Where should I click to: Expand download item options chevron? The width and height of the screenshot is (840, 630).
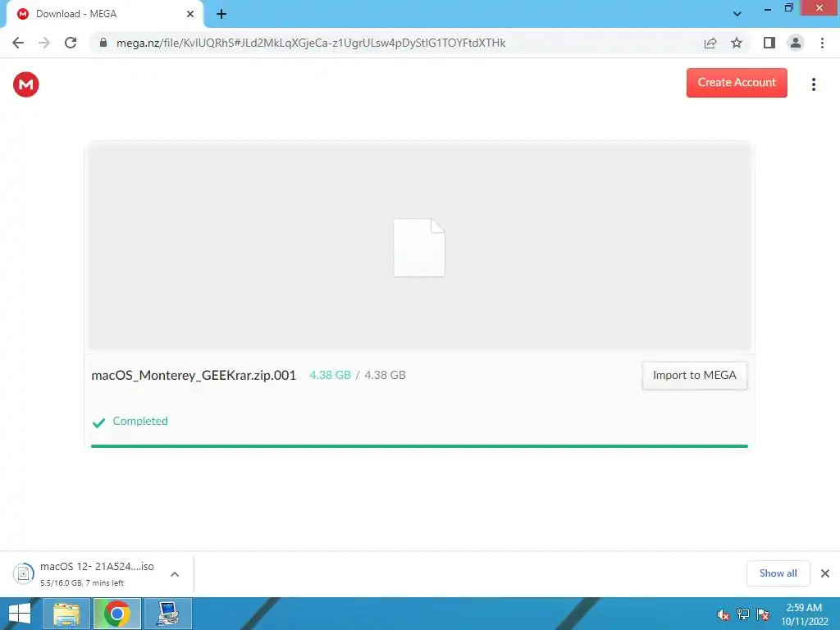pyautogui.click(x=175, y=573)
